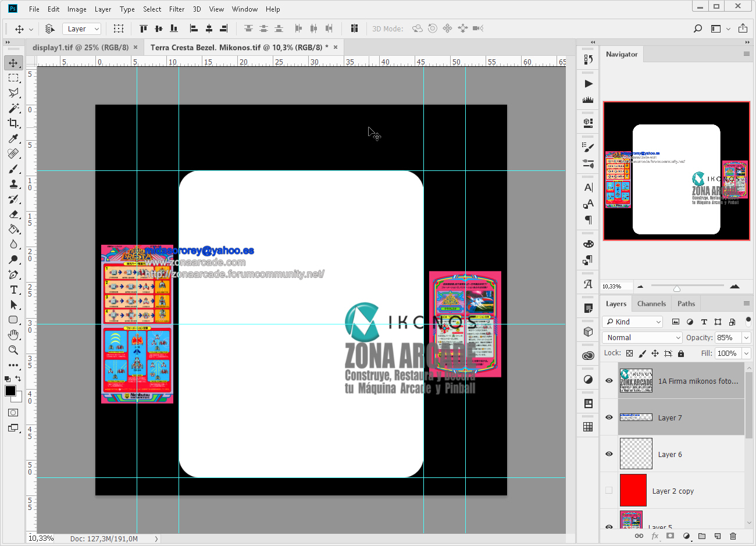Select the Hand tool

[x=13, y=335]
